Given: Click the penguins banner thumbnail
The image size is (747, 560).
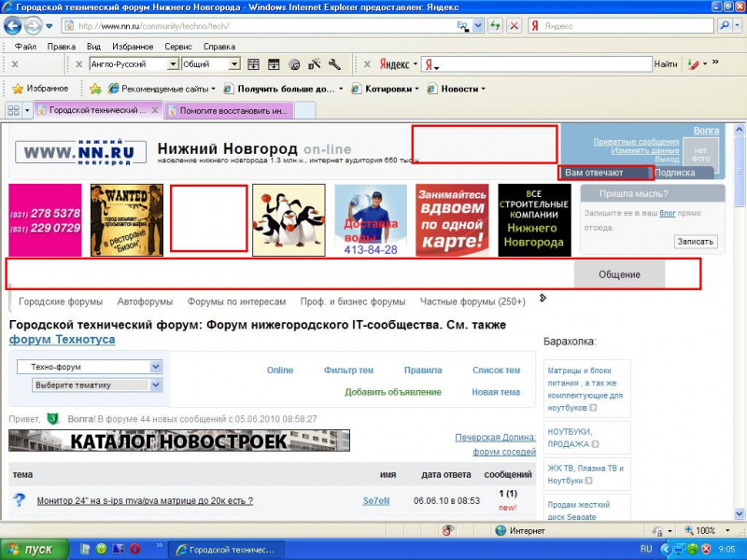Looking at the screenshot, I should (289, 220).
